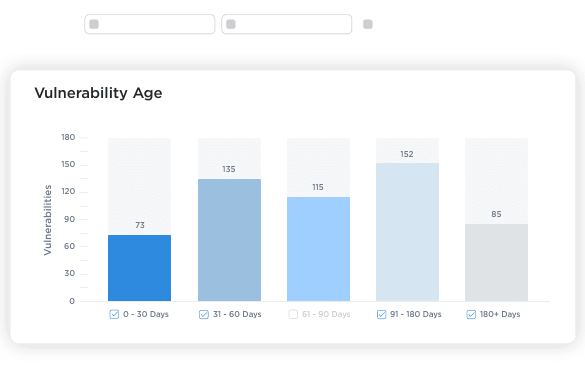585x376 pixels.
Task: Click the 180+ Days legend label
Action: (x=500, y=314)
